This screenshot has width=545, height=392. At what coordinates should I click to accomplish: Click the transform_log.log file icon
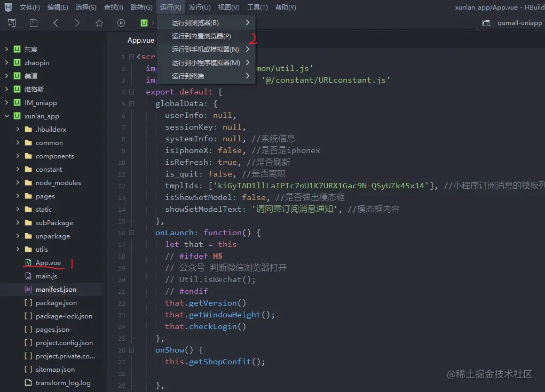tap(28, 382)
